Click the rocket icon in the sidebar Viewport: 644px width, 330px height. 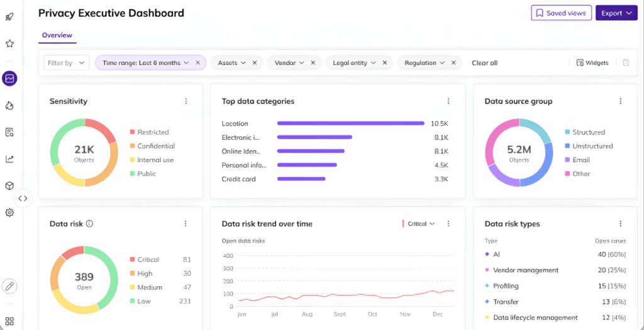[x=9, y=17]
